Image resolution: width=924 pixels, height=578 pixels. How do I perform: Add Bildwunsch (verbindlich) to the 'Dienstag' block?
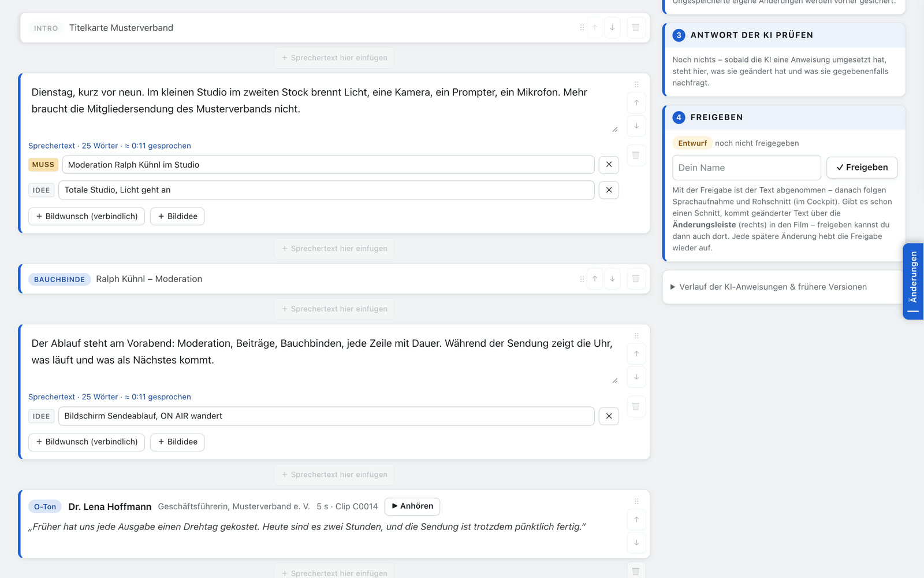click(87, 216)
